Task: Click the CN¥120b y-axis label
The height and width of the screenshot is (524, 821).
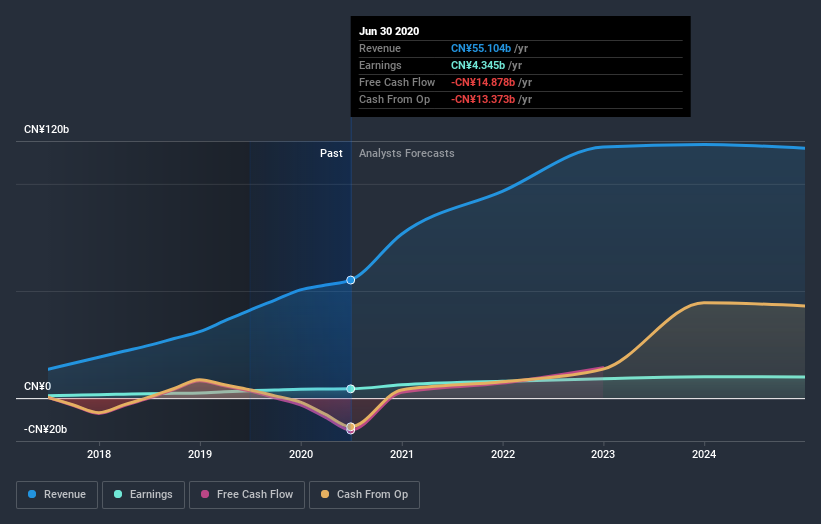Action: (x=47, y=129)
